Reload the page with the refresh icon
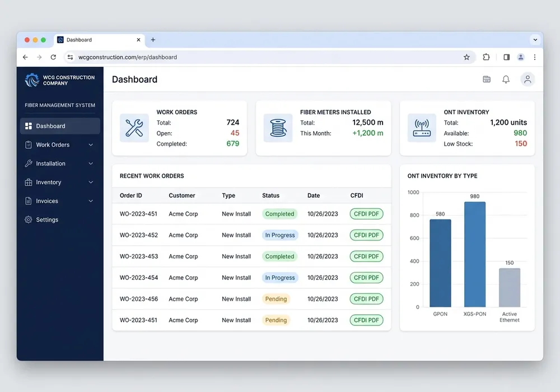Image resolution: width=560 pixels, height=392 pixels. (53, 57)
